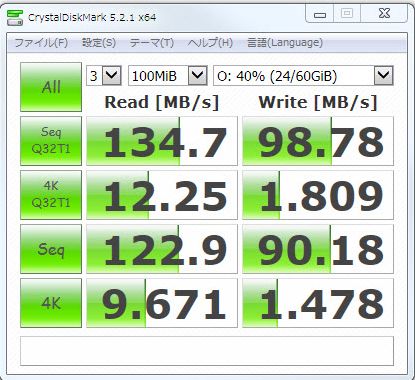415x380 pixels.
Task: Click the 4K Q32T1 write result 1.809
Action: coord(318,195)
